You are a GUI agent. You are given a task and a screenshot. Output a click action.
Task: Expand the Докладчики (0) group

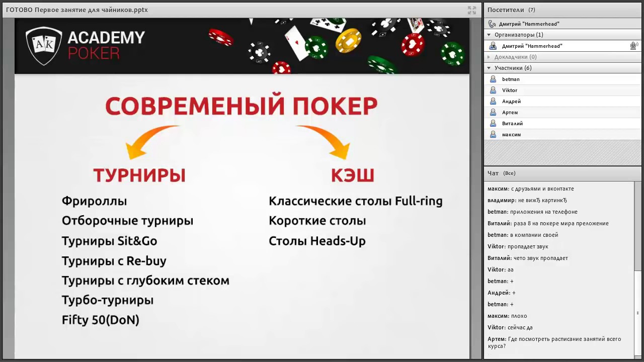click(x=489, y=57)
